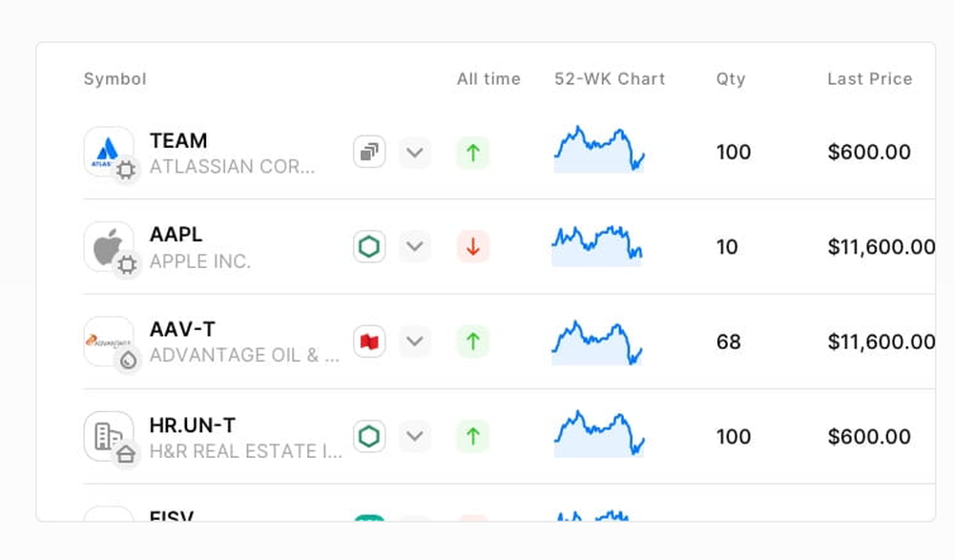Expand the dropdown chevron on TEAM row
Screen dimensions: 954x560
pyautogui.click(x=415, y=151)
